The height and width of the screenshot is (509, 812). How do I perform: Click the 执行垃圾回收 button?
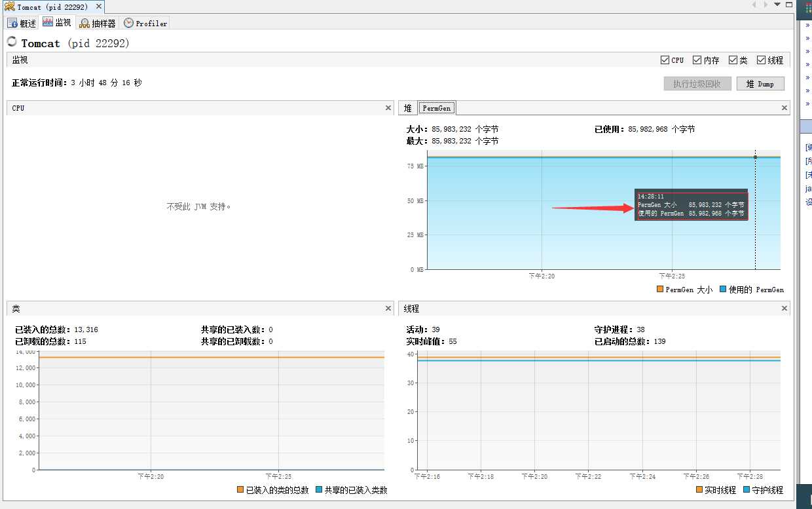click(697, 84)
